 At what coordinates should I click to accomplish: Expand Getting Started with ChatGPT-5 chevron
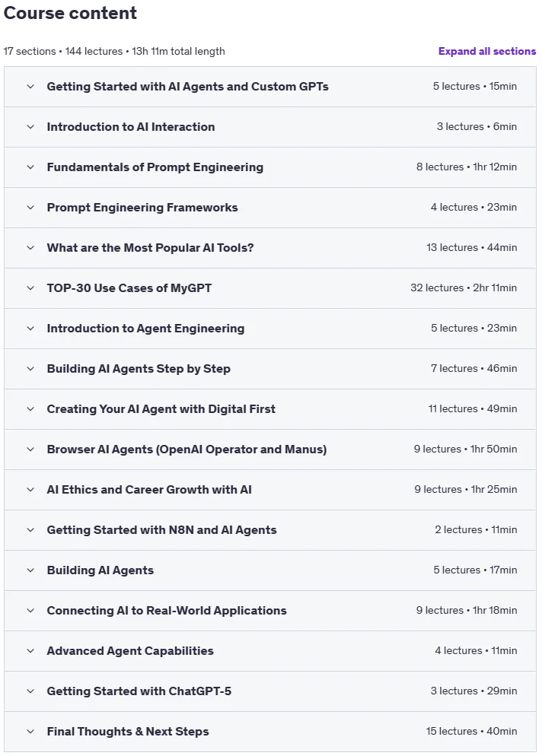30,691
